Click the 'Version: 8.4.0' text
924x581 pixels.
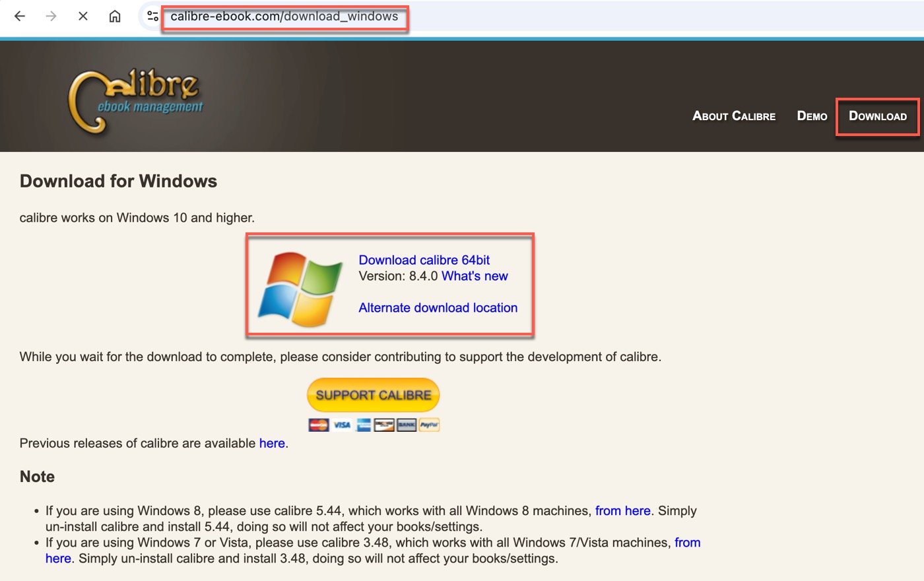399,276
